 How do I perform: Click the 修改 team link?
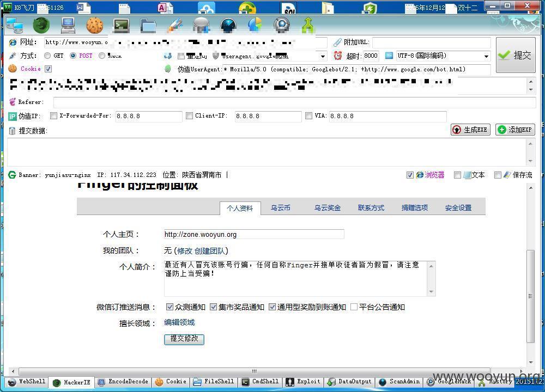point(185,250)
